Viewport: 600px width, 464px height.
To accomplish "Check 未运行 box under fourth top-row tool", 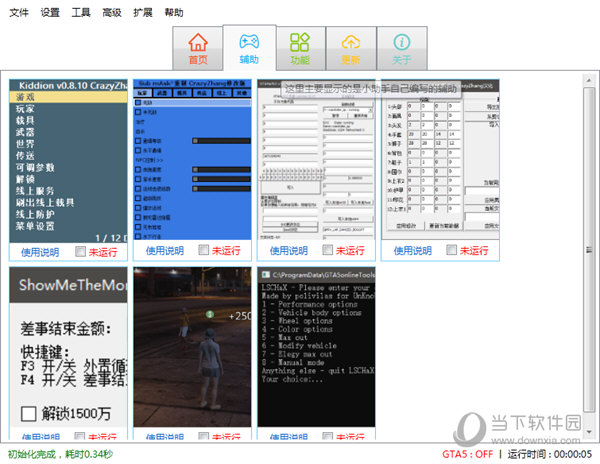I will tap(453, 251).
